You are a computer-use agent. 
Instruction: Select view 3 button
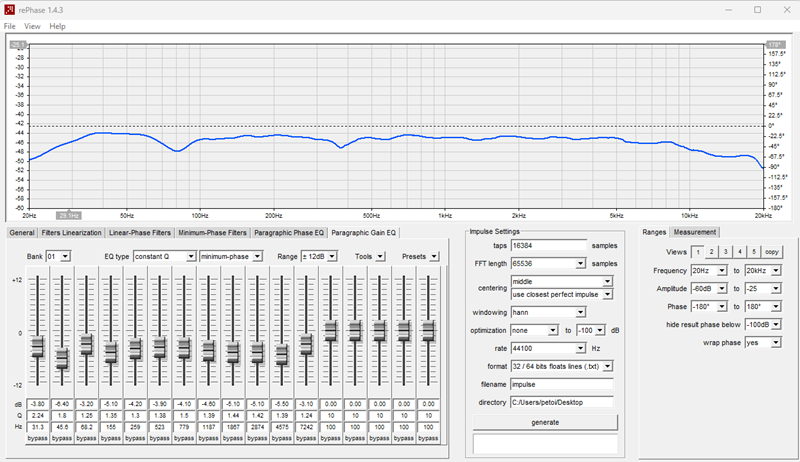(726, 252)
